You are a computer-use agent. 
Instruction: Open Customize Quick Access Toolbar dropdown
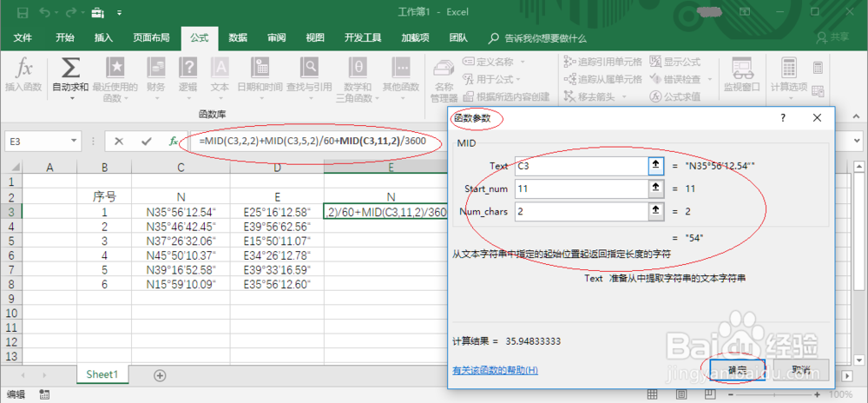[119, 11]
